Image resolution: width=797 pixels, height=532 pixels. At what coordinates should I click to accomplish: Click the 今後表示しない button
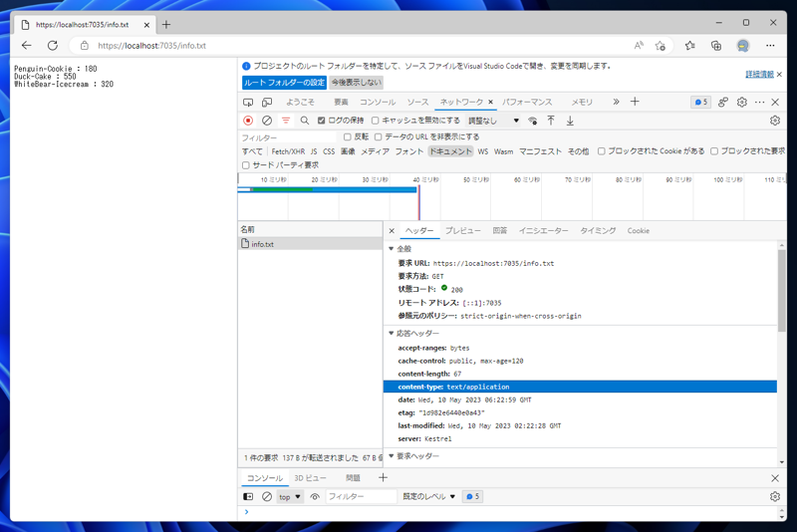click(357, 83)
